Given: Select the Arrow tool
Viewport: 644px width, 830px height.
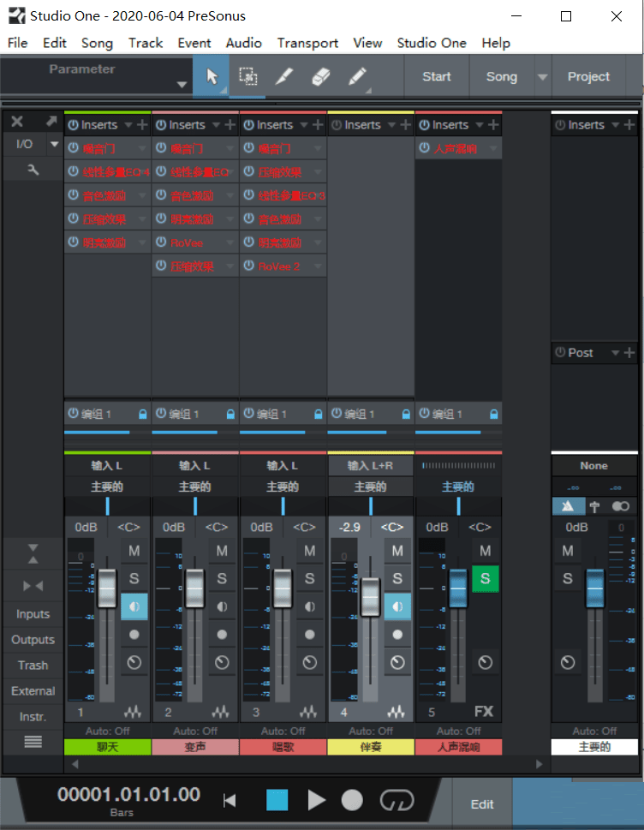Looking at the screenshot, I should (212, 77).
